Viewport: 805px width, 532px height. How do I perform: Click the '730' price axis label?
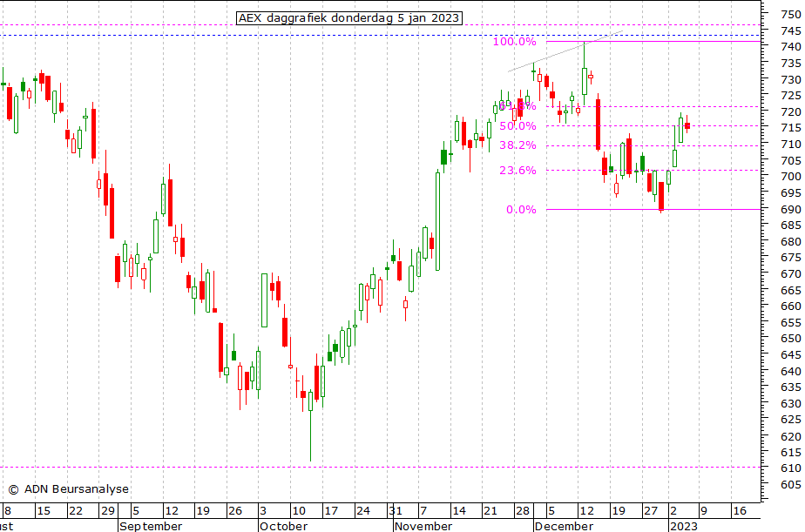coord(791,79)
